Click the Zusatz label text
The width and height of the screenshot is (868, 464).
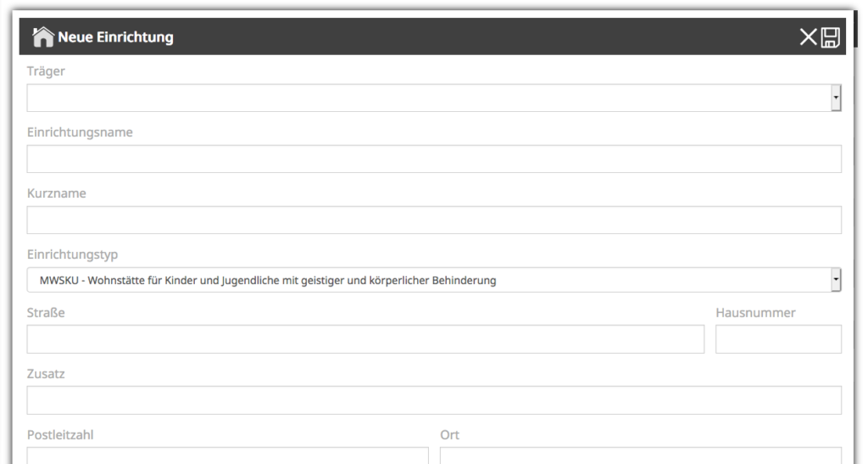[47, 374]
